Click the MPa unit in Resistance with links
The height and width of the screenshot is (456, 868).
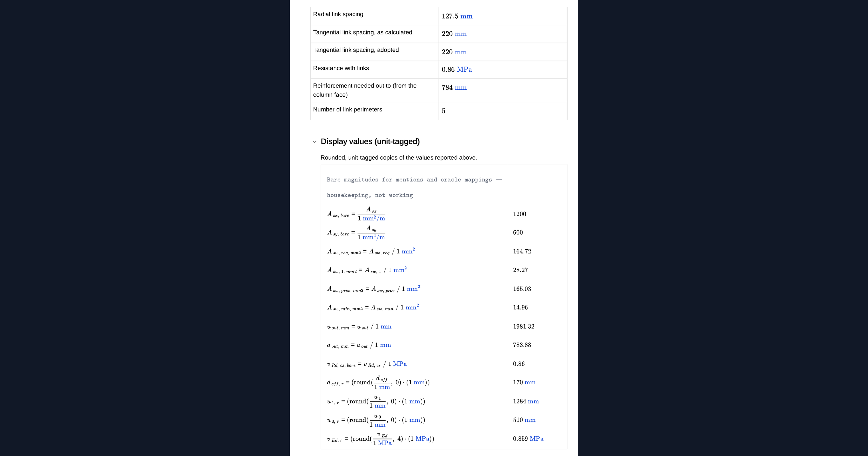pos(464,69)
